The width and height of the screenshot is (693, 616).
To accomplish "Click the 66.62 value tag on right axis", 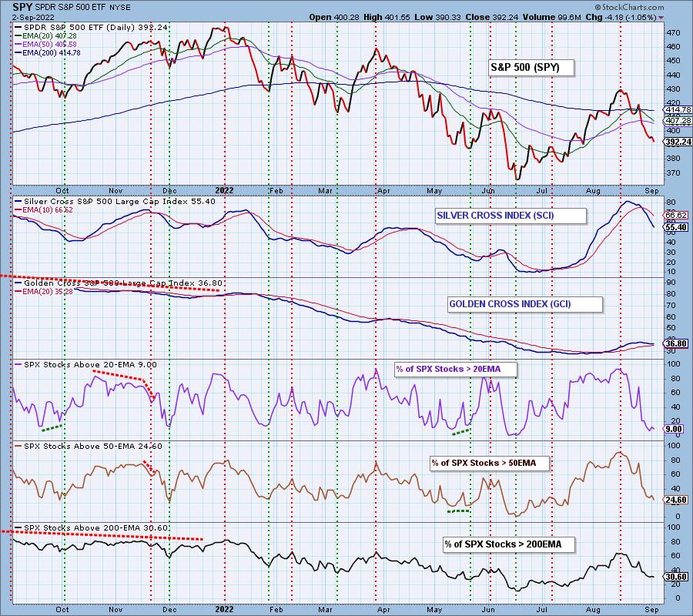I will click(x=678, y=215).
